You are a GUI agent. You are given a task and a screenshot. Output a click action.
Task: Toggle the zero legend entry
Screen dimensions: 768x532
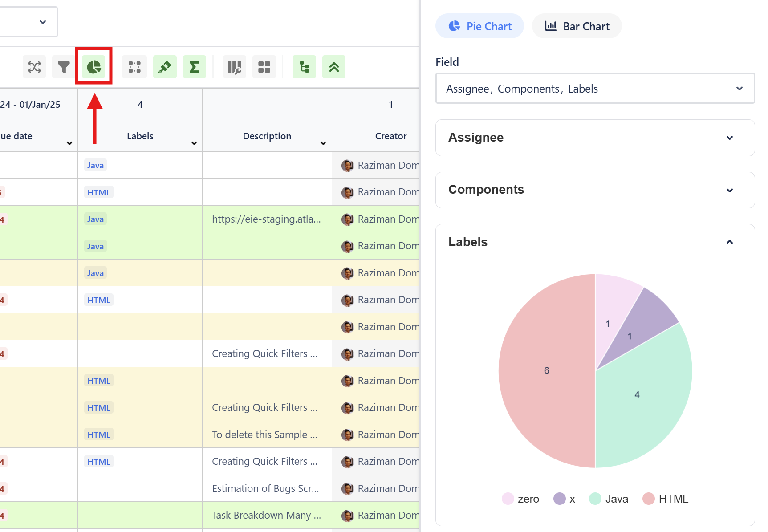tap(520, 499)
